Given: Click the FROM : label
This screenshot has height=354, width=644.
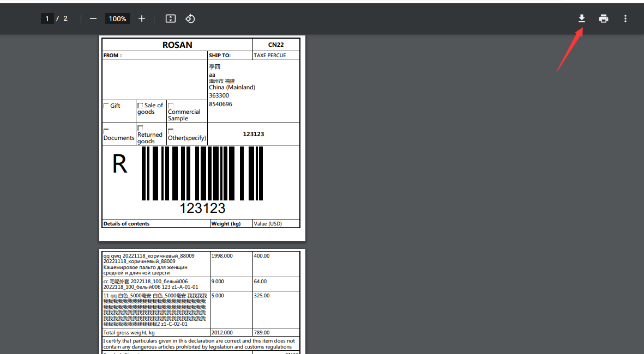Looking at the screenshot, I should click(112, 56).
